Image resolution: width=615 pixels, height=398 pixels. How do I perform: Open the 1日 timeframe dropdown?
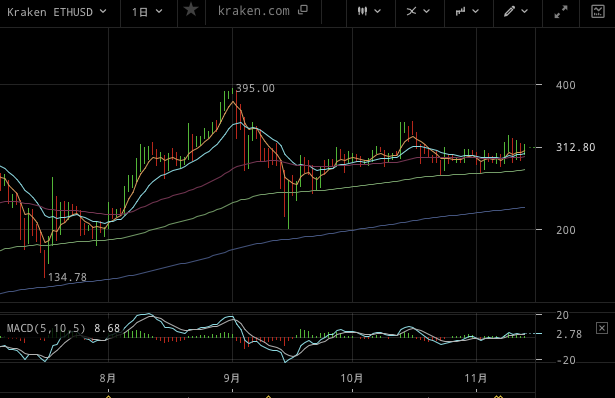[147, 12]
